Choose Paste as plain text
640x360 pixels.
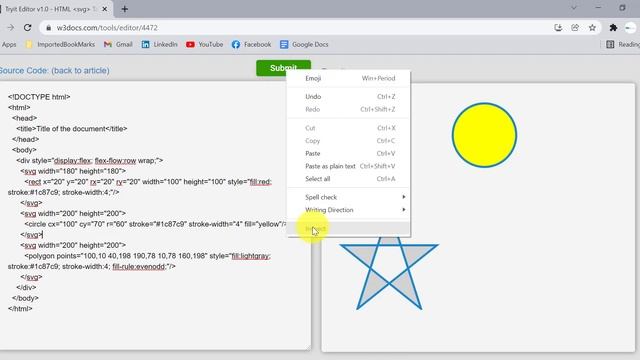[349, 166]
